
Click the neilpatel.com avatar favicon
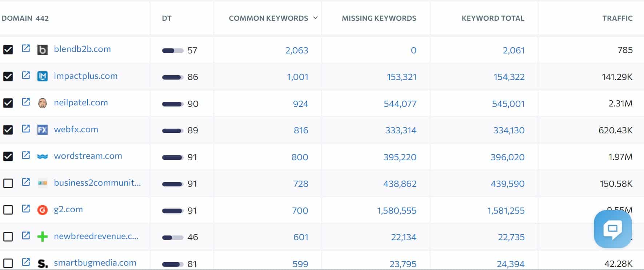click(43, 103)
